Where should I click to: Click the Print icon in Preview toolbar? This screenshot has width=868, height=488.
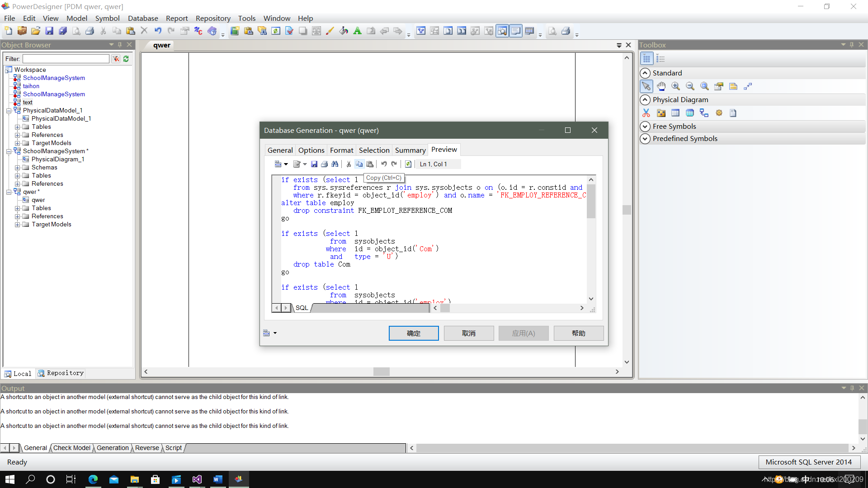pos(324,164)
